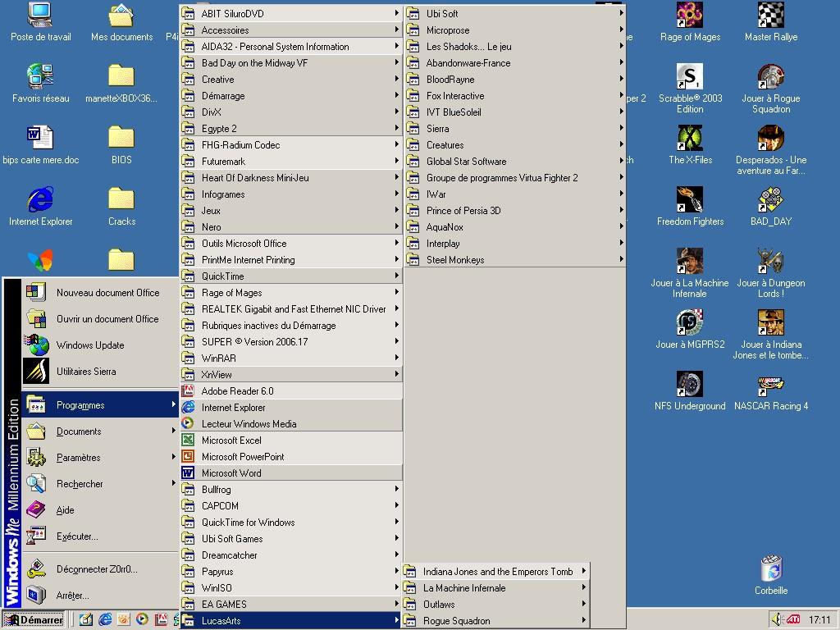Click the ATI icon in the system tray

(x=792, y=619)
